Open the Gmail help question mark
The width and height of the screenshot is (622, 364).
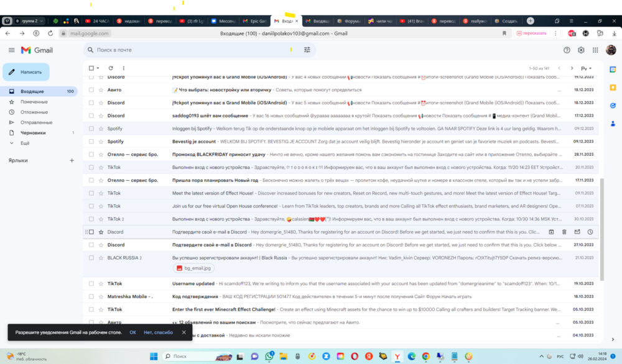click(567, 50)
